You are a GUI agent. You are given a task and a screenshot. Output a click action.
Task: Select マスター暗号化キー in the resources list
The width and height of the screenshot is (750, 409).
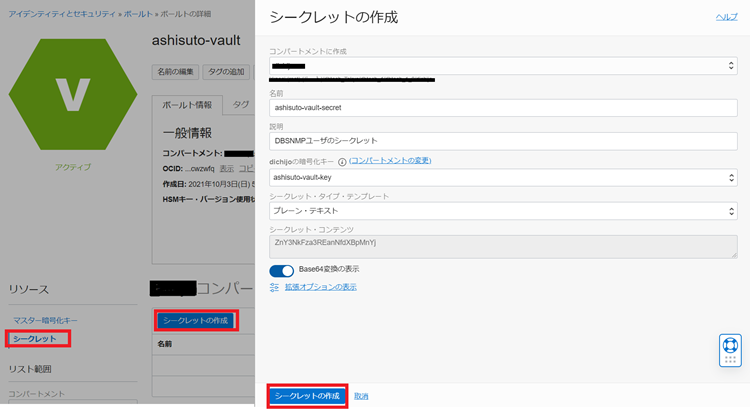pos(50,320)
